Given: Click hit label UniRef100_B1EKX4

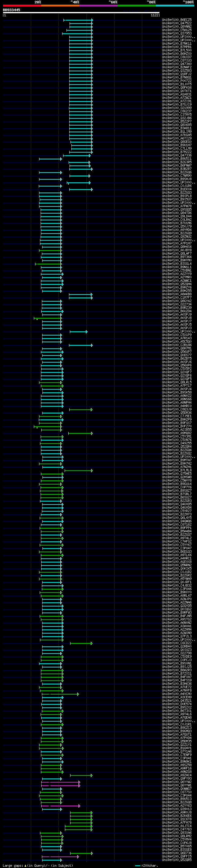Looking at the screenshot, I should click(177, 189).
